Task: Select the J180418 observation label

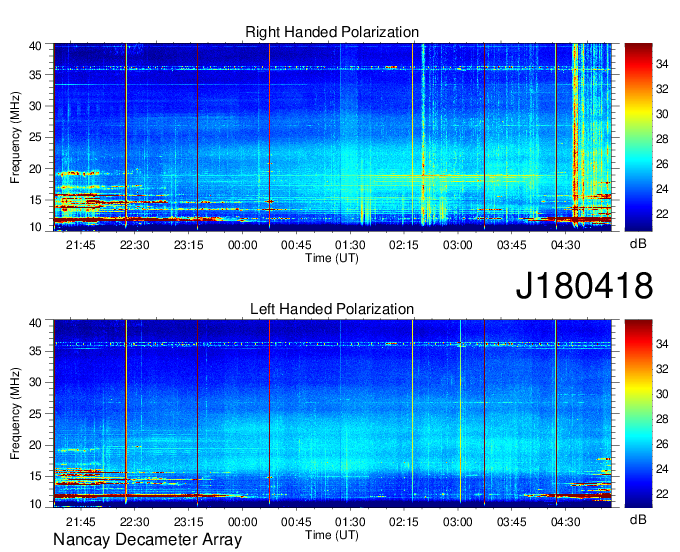Action: click(584, 286)
